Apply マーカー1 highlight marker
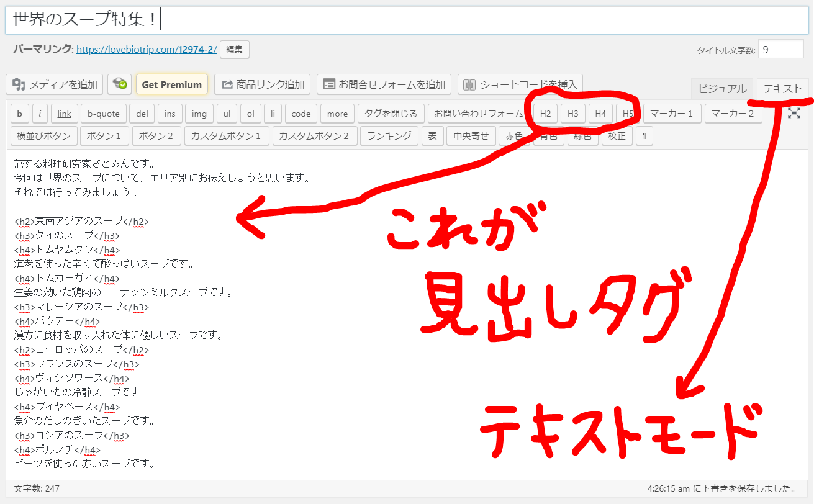The image size is (814, 504). [x=672, y=114]
